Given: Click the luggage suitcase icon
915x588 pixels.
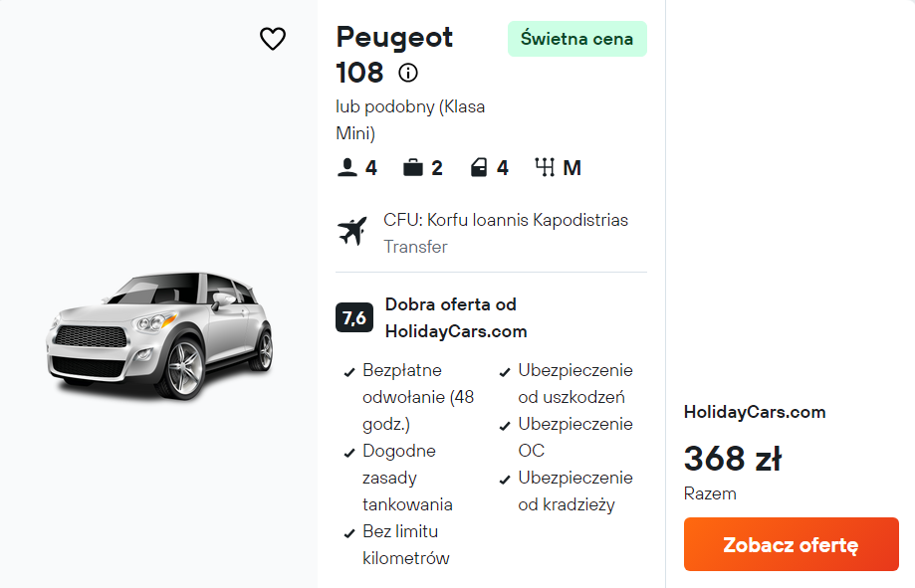Looking at the screenshot, I should coord(413,168).
